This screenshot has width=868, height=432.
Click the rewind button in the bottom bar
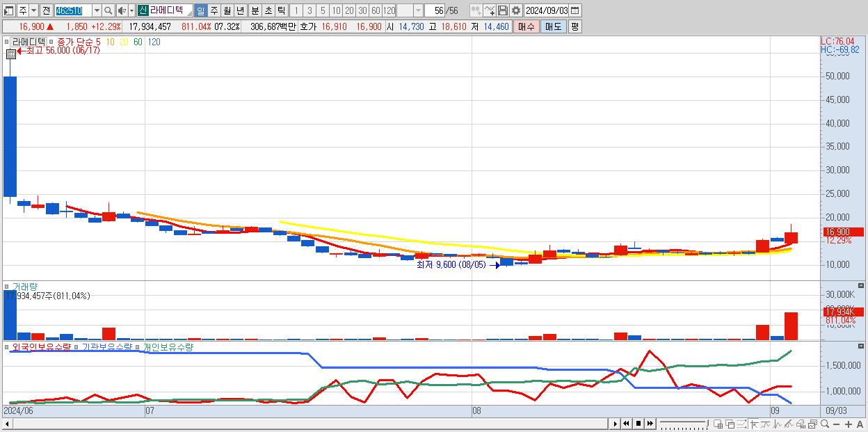coord(626,424)
